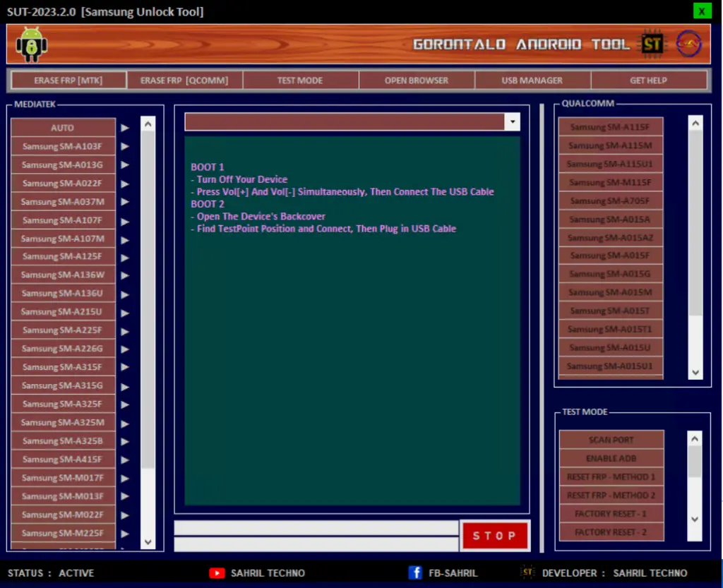Click the arrow beside Samsung SM-A022F
Screen dimensions: 723x588
tap(125, 184)
